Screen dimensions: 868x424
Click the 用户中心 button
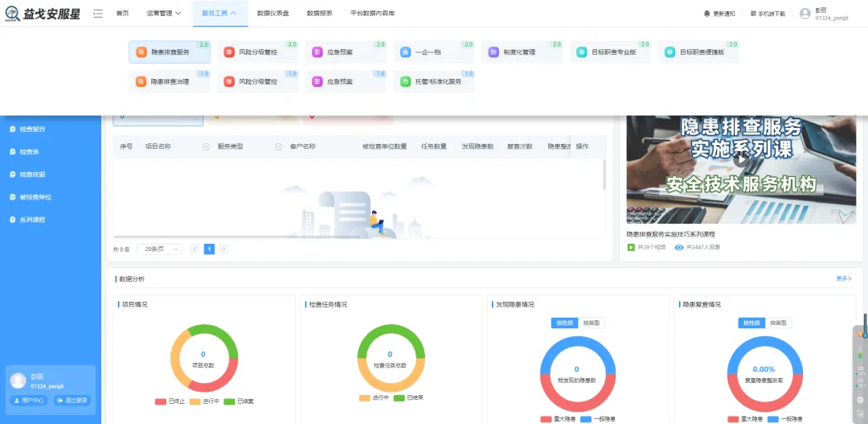[29, 400]
